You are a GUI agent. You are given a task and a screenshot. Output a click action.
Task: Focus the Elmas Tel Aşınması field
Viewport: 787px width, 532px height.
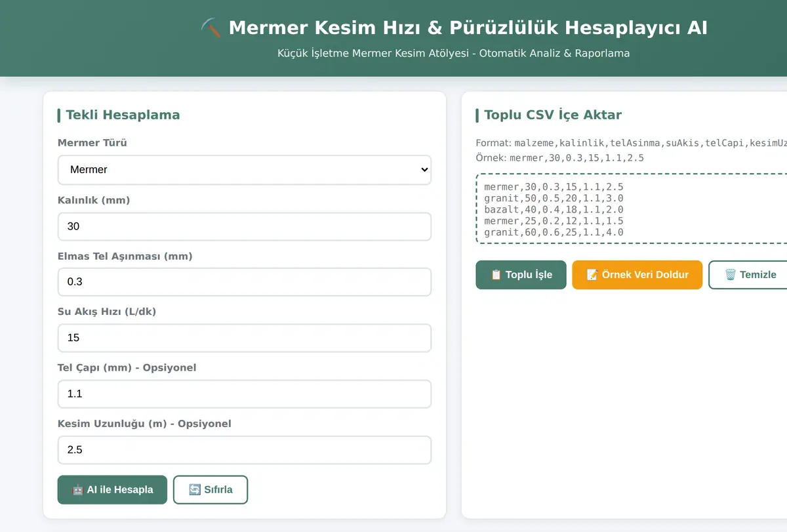click(244, 282)
